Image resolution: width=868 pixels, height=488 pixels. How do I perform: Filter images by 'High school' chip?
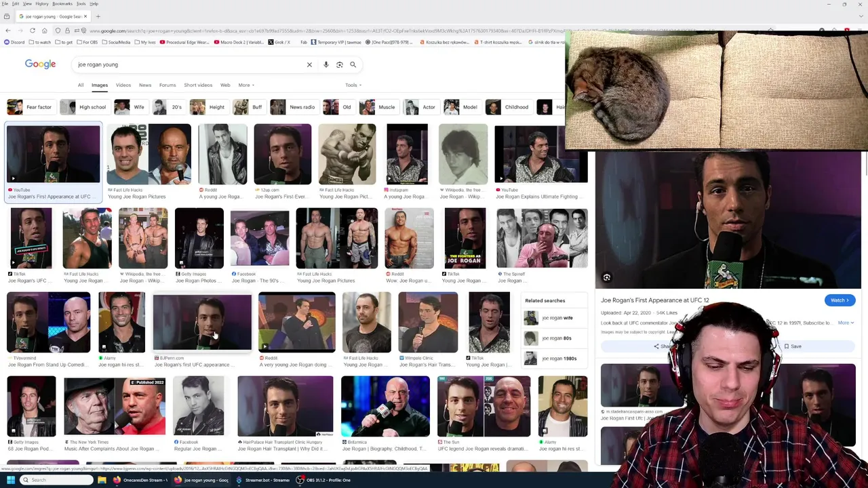[x=84, y=107]
